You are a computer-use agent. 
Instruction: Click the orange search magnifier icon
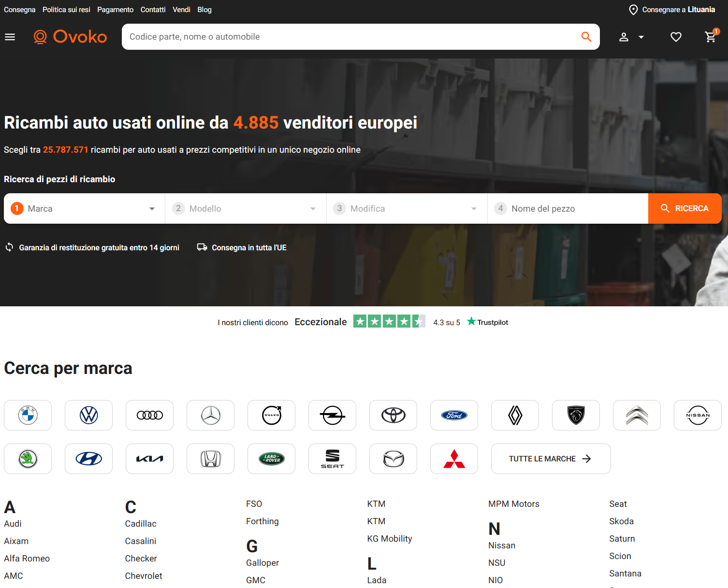click(x=586, y=37)
